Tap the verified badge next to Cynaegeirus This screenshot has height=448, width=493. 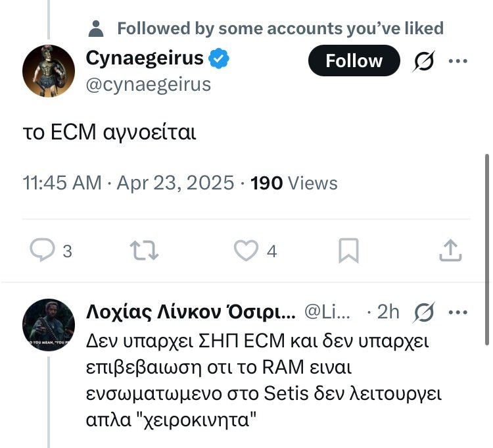click(219, 59)
